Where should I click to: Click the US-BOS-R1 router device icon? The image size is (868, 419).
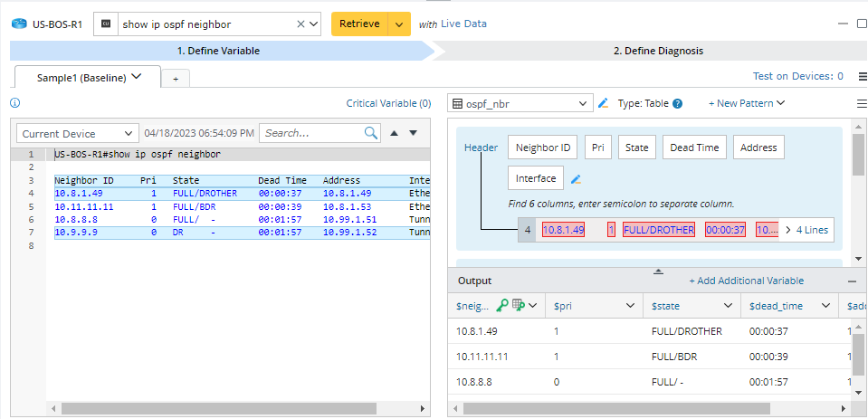coord(17,24)
